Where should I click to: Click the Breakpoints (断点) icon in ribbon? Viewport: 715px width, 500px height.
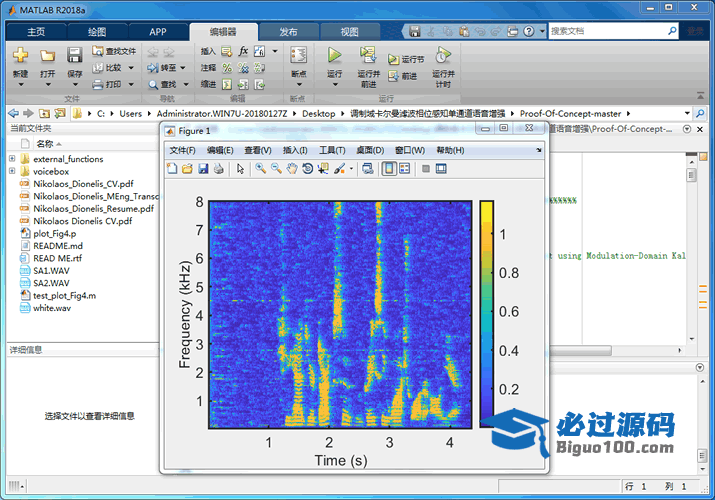[x=298, y=55]
